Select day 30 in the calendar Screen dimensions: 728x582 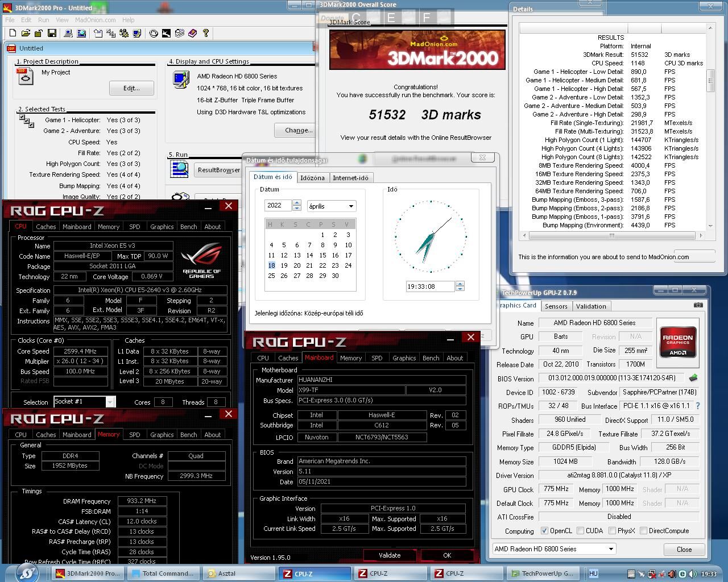pos(335,276)
